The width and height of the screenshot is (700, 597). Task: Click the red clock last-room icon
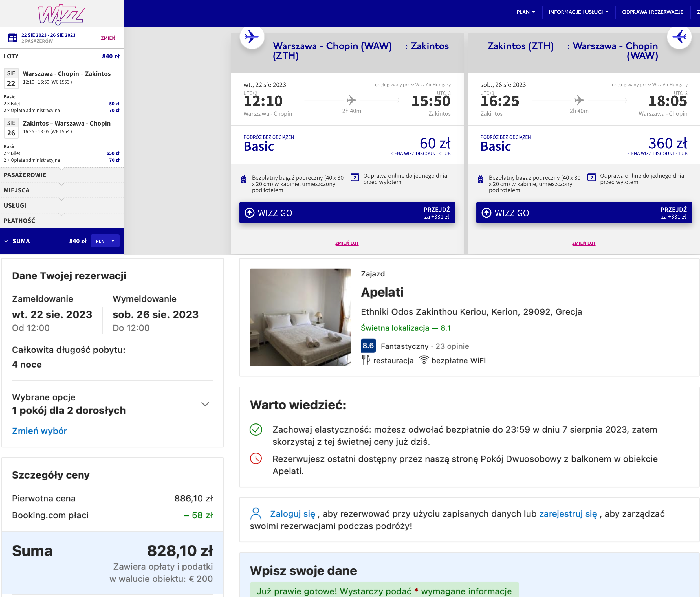click(256, 458)
